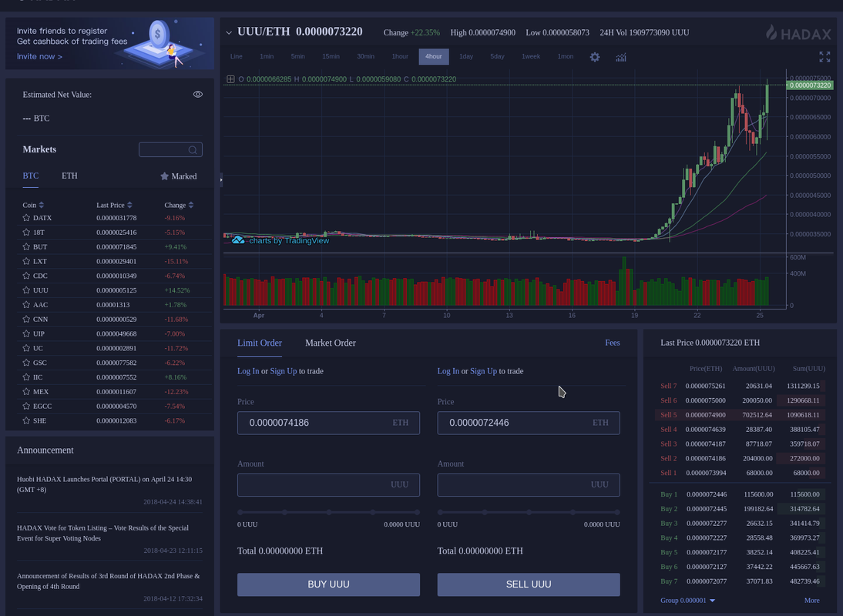
Task: Set chart interval to 1week
Action: 531,56
